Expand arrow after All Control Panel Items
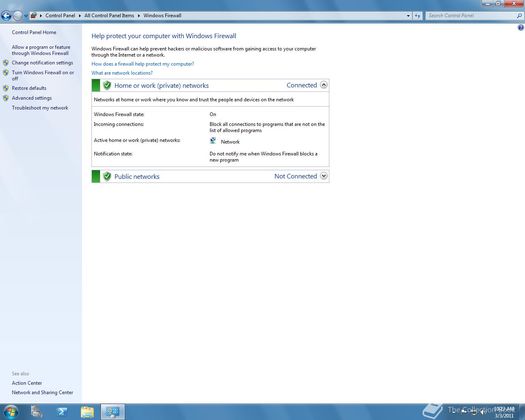Viewport: 525px width, 420px height. [139, 16]
